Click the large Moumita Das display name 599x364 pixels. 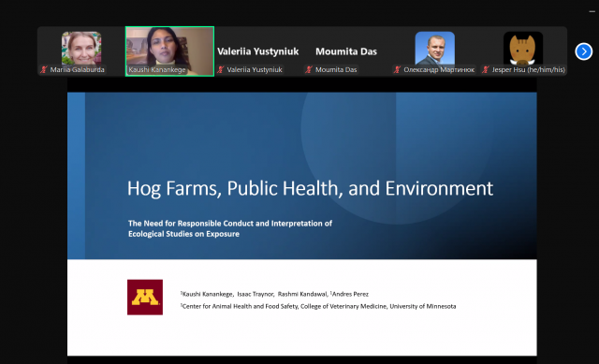[x=346, y=51]
